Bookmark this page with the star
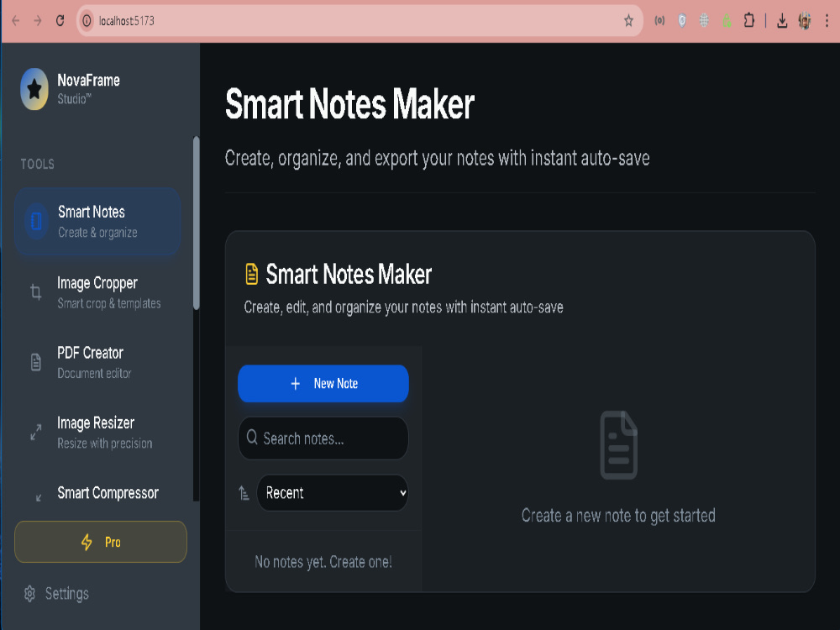 pos(628,21)
